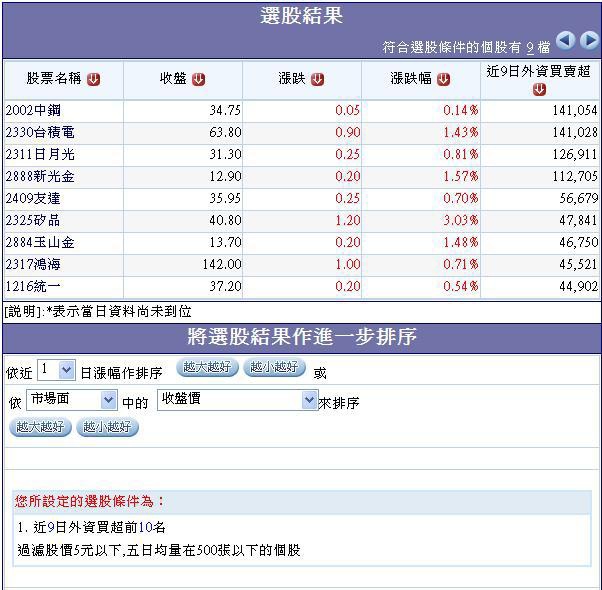The height and width of the screenshot is (590, 602).
Task: Click change value 1.00
Action: [347, 264]
